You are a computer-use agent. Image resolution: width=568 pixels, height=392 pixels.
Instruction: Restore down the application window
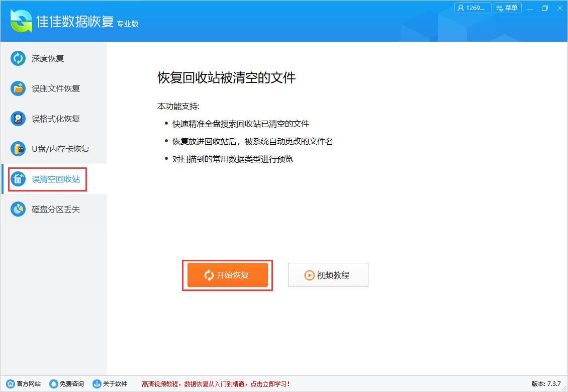point(545,9)
